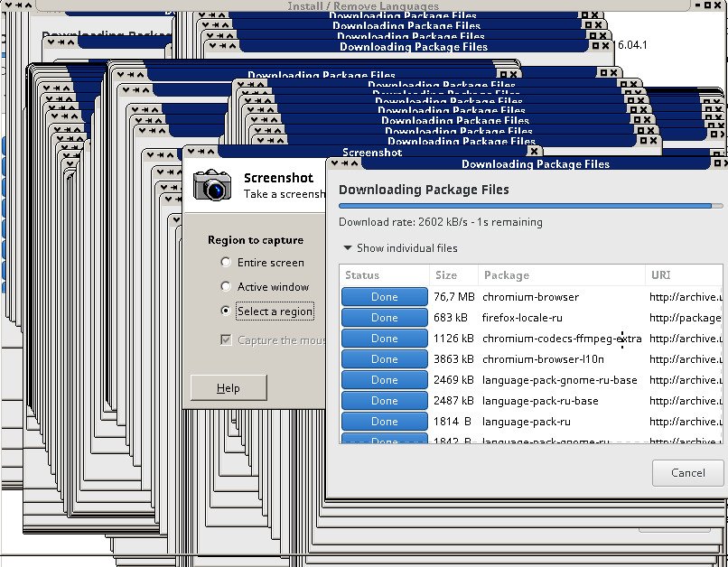Click the roll-up arrow on Screenshot titlebar
The height and width of the screenshot is (567, 728).
click(211, 153)
